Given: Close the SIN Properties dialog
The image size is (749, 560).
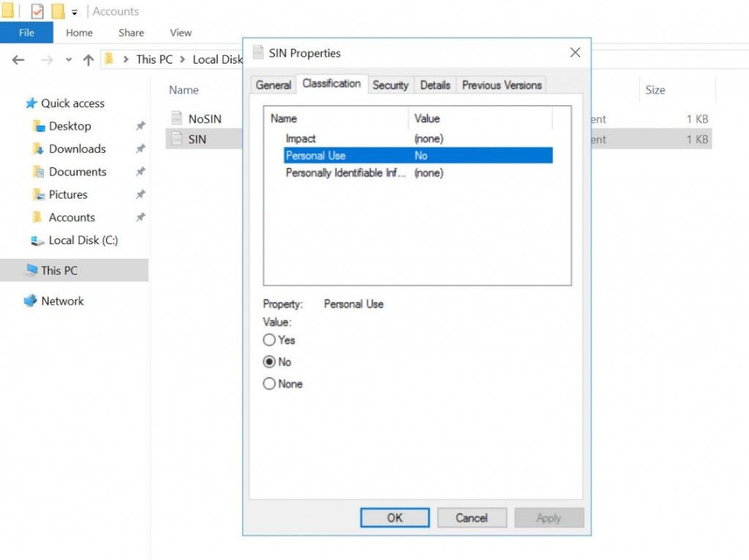Looking at the screenshot, I should tap(575, 53).
